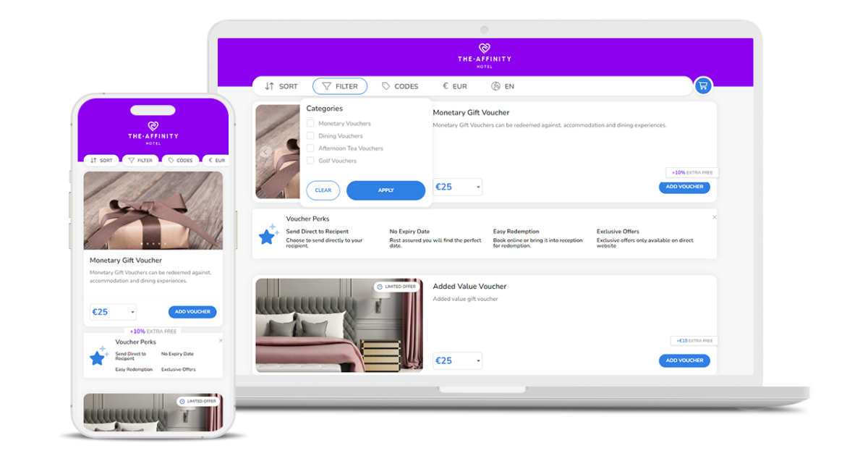The width and height of the screenshot is (868, 456).
Task: Tap the CODES button on phone
Action: tap(180, 160)
